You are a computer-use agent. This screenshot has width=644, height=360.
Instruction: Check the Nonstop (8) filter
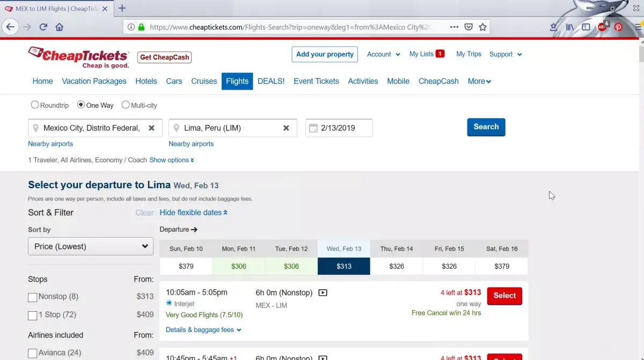pyautogui.click(x=33, y=297)
